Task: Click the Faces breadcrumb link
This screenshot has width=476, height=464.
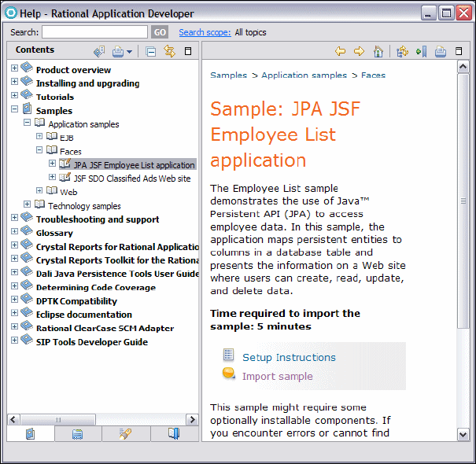Action: coord(373,75)
